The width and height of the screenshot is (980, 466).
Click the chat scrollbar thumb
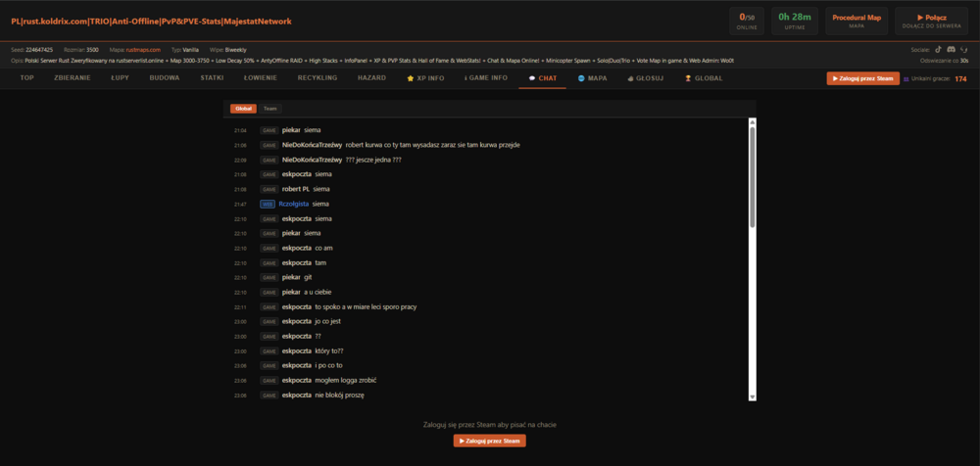pyautogui.click(x=753, y=177)
